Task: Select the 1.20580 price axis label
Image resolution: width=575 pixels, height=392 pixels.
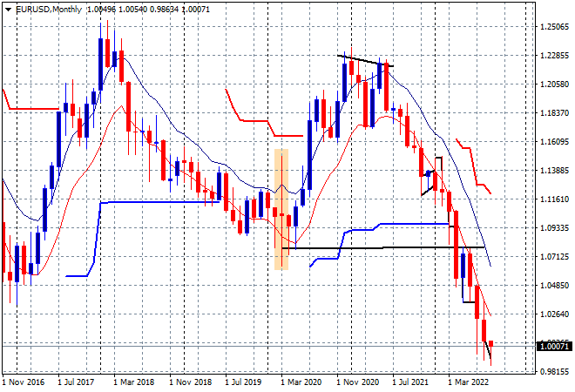Action: [555, 84]
